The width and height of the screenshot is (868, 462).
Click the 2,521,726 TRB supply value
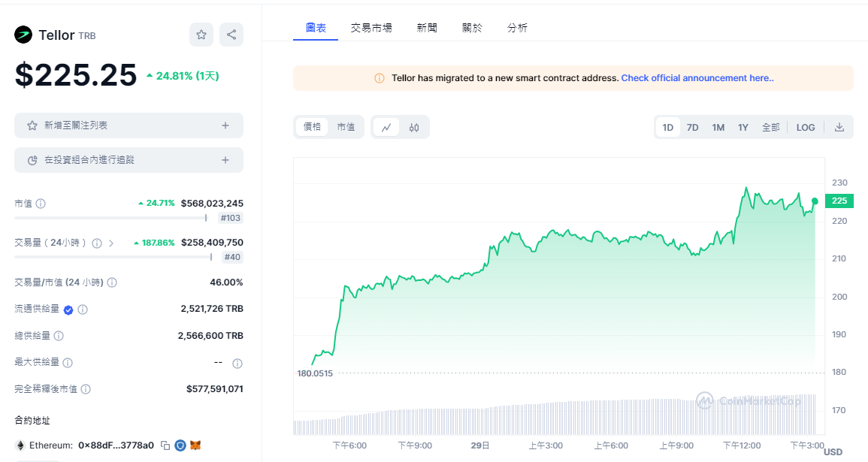point(212,309)
